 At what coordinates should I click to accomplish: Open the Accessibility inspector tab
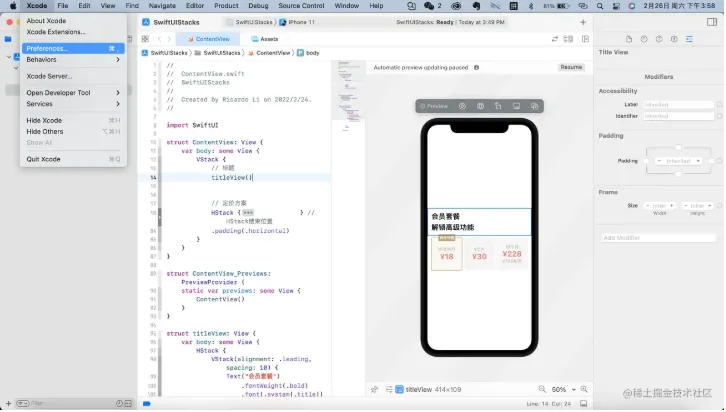[674, 39]
